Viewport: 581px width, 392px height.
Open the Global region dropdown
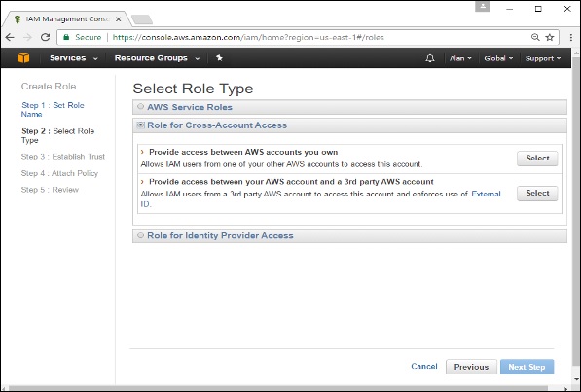[x=498, y=58]
